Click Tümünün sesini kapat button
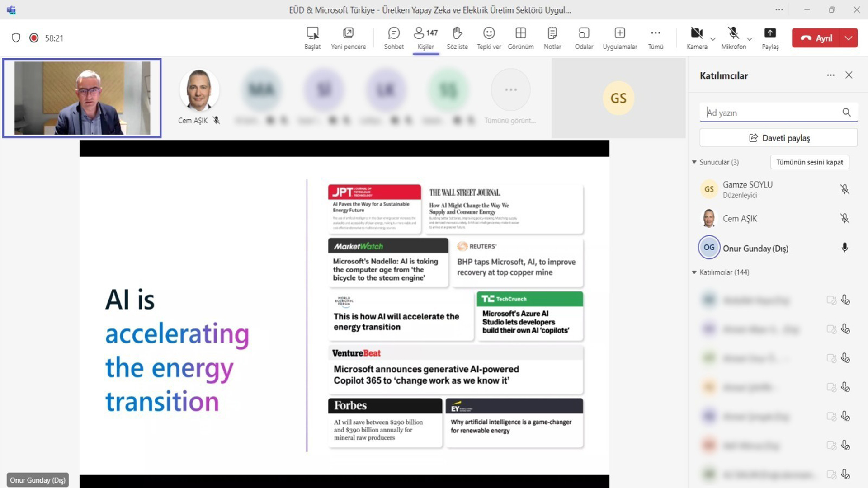868x488 pixels. 809,162
